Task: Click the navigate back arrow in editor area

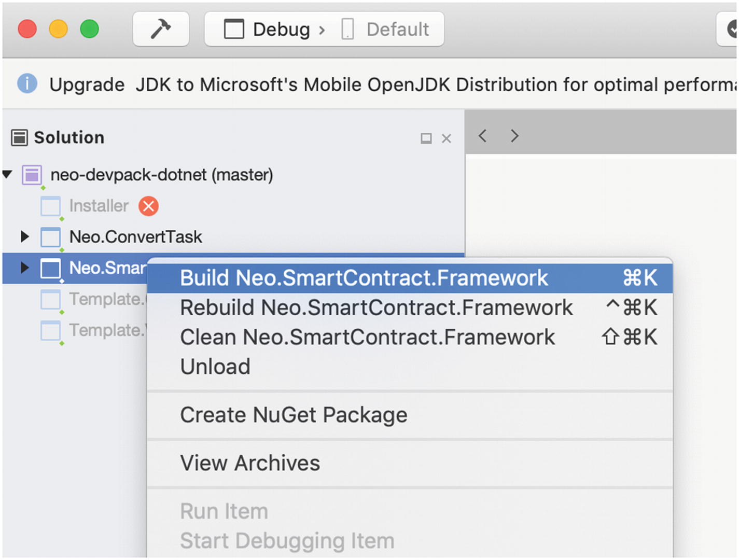Action: pos(482,136)
